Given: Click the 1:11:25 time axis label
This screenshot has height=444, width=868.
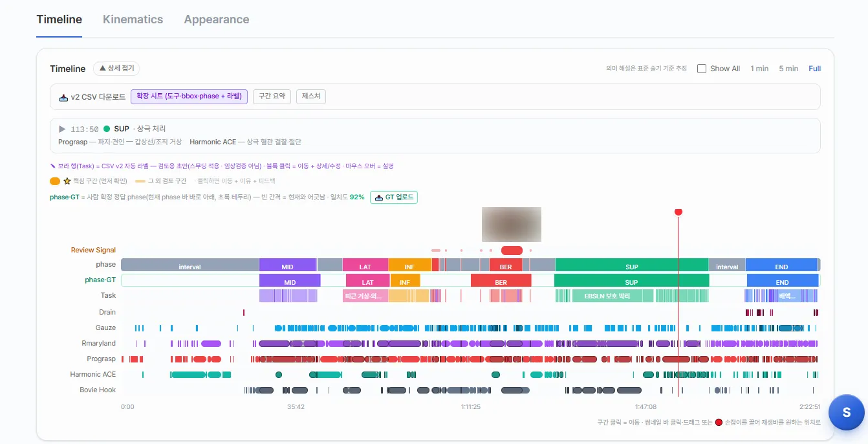Looking at the screenshot, I should click(471, 406).
